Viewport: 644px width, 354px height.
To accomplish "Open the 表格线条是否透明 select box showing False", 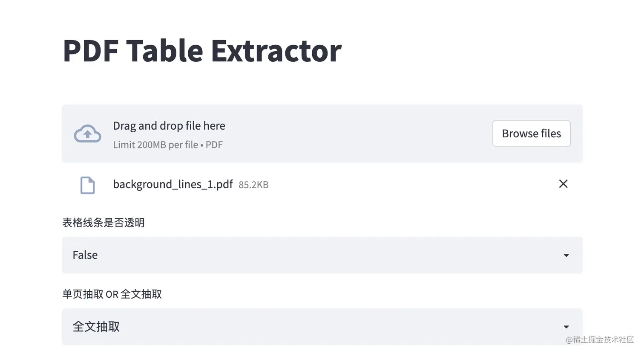I will point(322,255).
